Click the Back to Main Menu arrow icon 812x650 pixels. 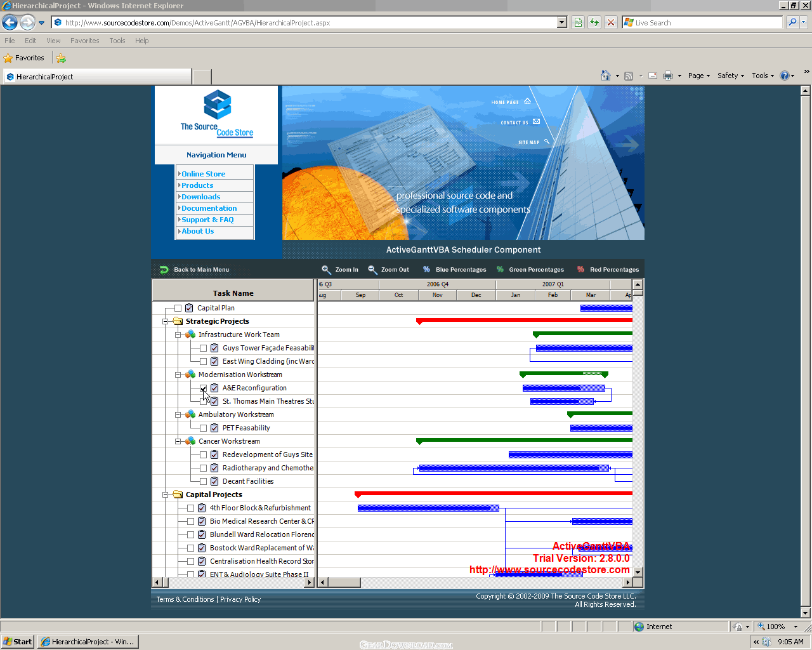pyautogui.click(x=164, y=270)
